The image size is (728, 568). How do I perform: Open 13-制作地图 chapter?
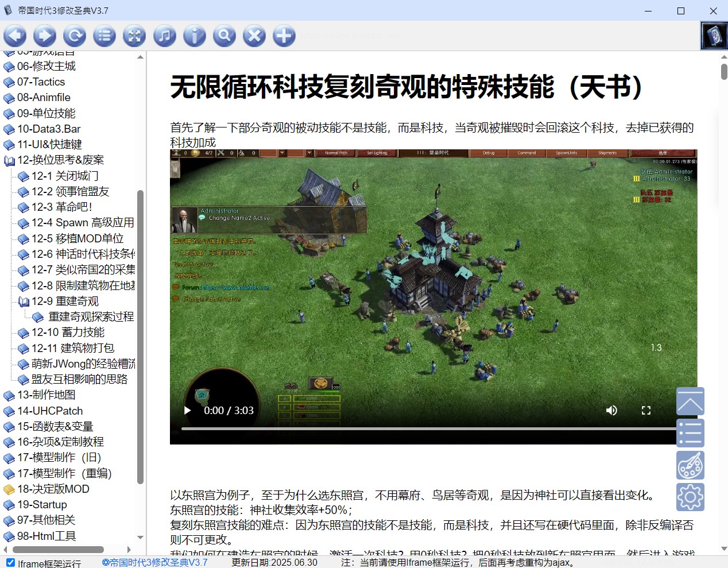coord(46,395)
